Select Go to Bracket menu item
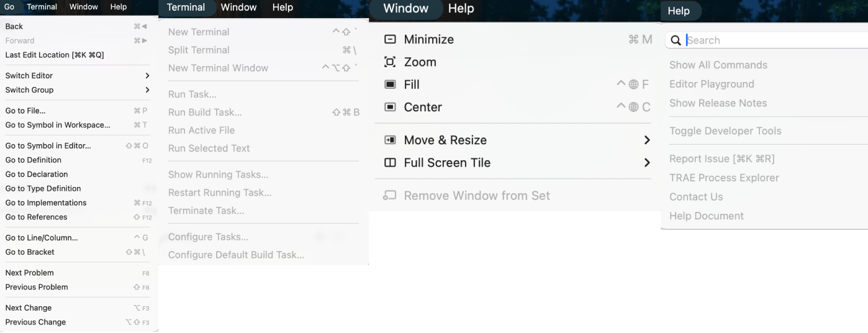Viewport: 868px width, 333px height. point(30,252)
